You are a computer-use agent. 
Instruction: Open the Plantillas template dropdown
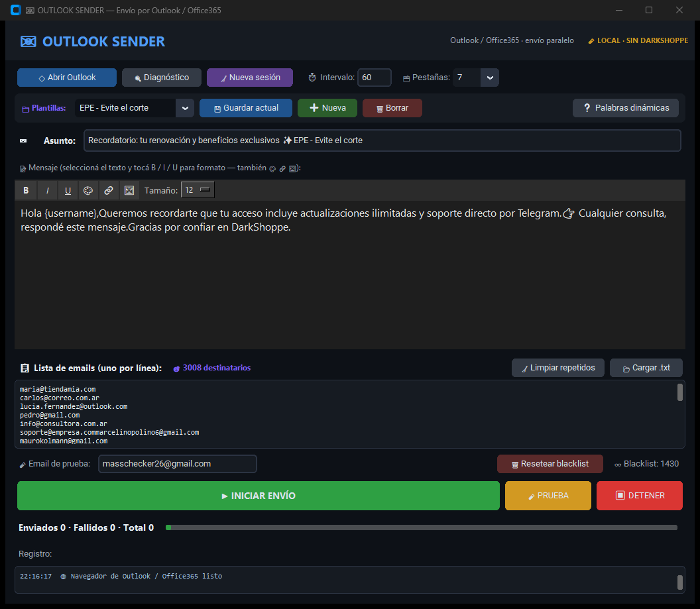[x=185, y=108]
